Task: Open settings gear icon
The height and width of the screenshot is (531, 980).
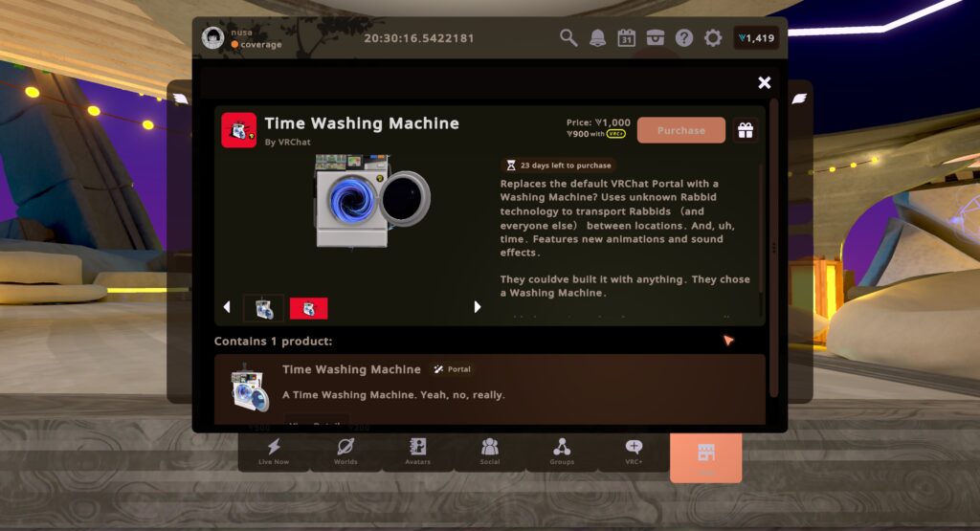Action: 713,38
